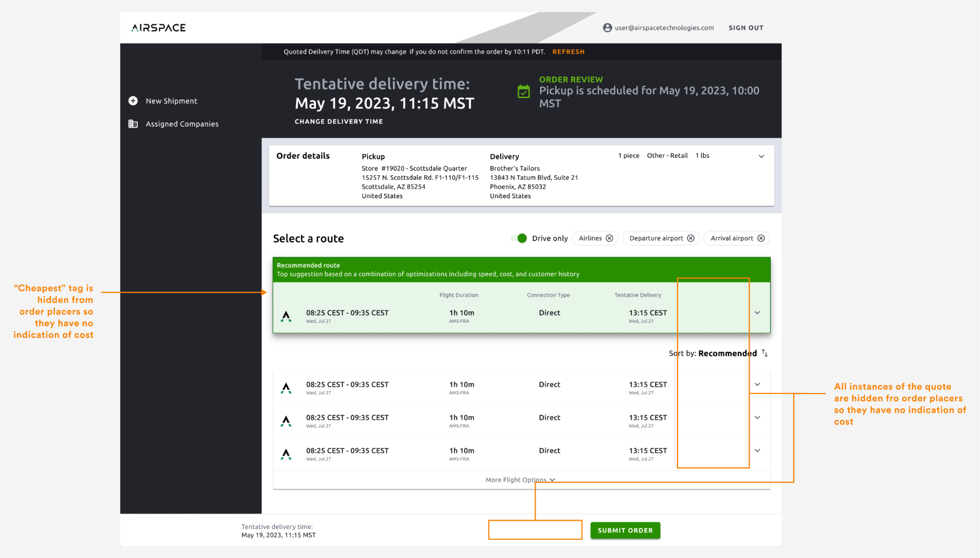Click the 1 piece label
The image size is (980, 558).
[629, 156]
